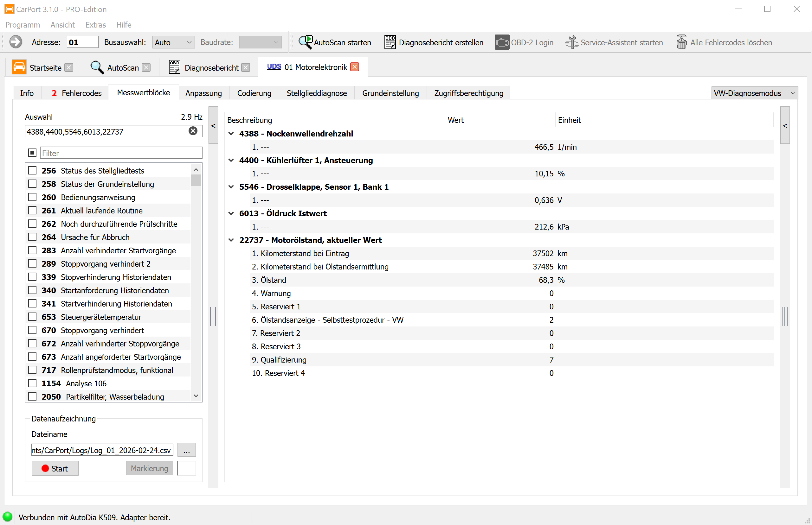Click the AutoScan starten magnifier icon
The height and width of the screenshot is (525, 812).
tap(305, 42)
